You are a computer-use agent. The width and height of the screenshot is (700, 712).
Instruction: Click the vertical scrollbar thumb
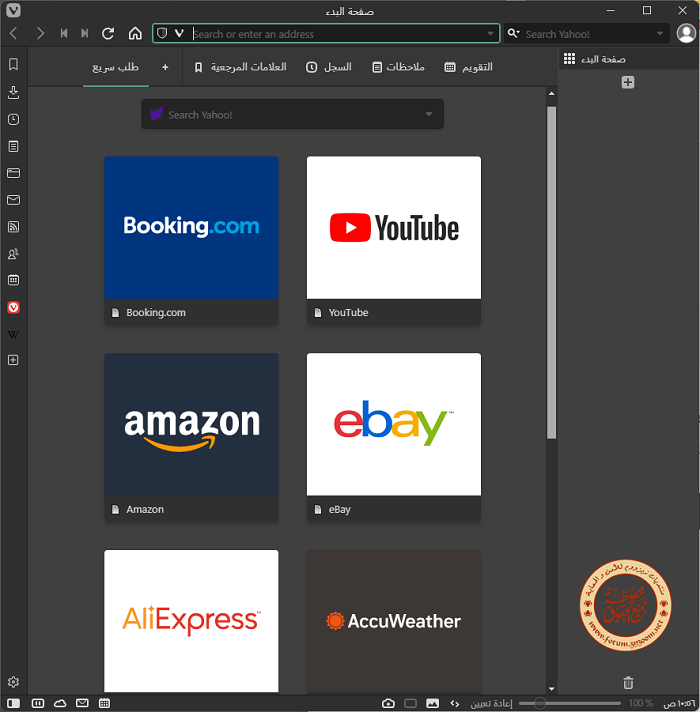[552, 272]
